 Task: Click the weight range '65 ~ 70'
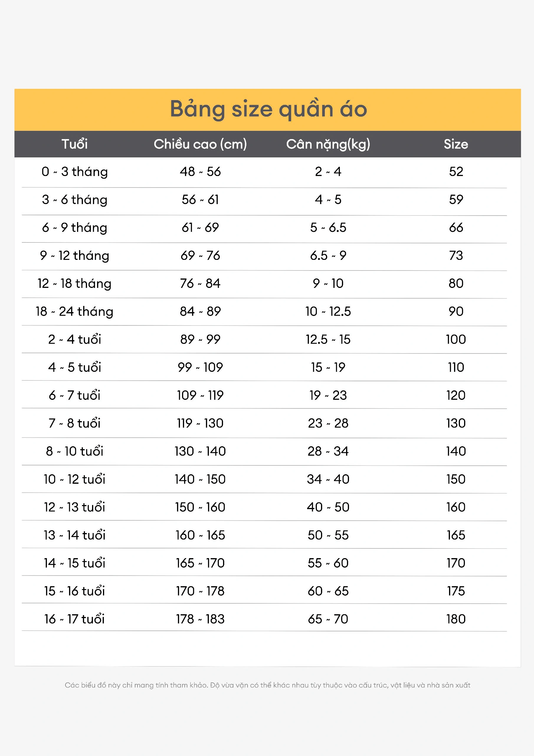(328, 619)
